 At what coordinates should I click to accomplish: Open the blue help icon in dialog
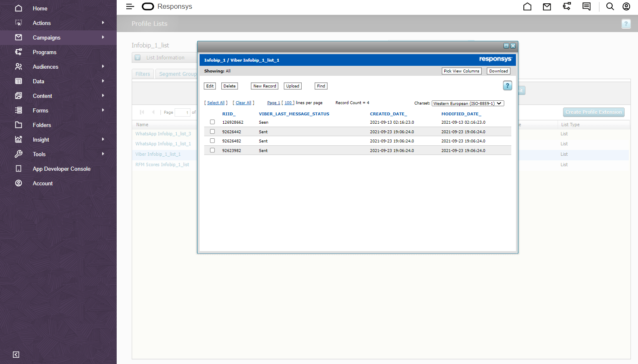[x=507, y=86]
